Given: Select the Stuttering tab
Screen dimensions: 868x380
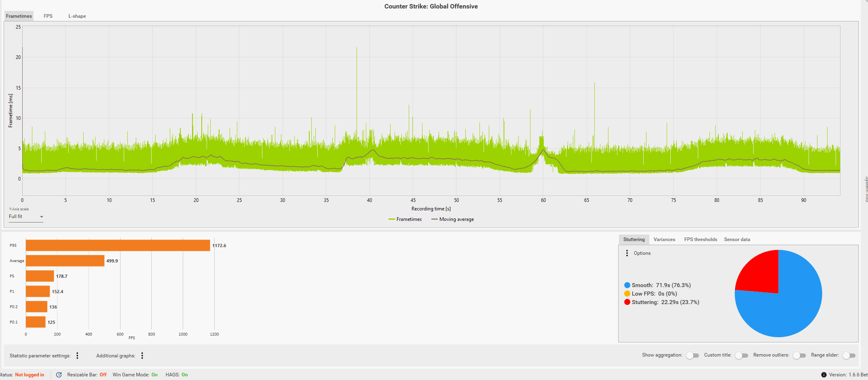Looking at the screenshot, I should tap(634, 239).
